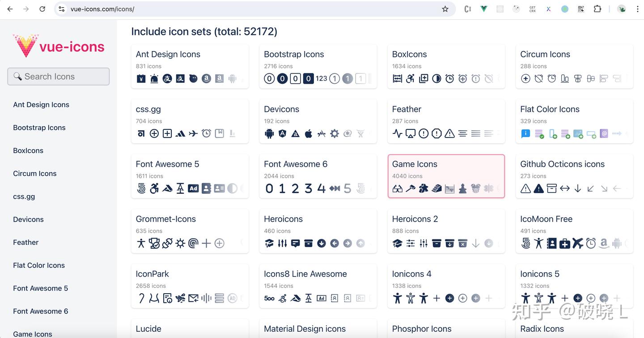Viewport: 644px width, 338px height.
Task: Go to css.gg in the sidebar
Action: 24,197
